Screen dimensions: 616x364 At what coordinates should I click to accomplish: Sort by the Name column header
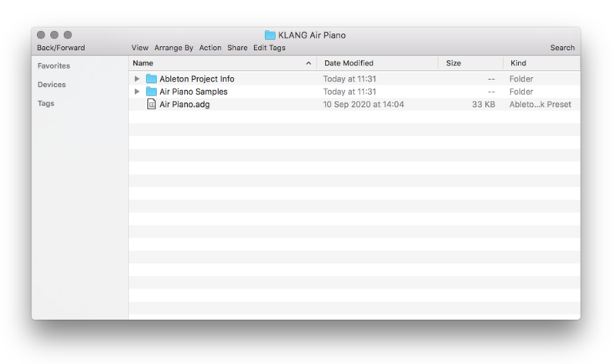(x=143, y=63)
